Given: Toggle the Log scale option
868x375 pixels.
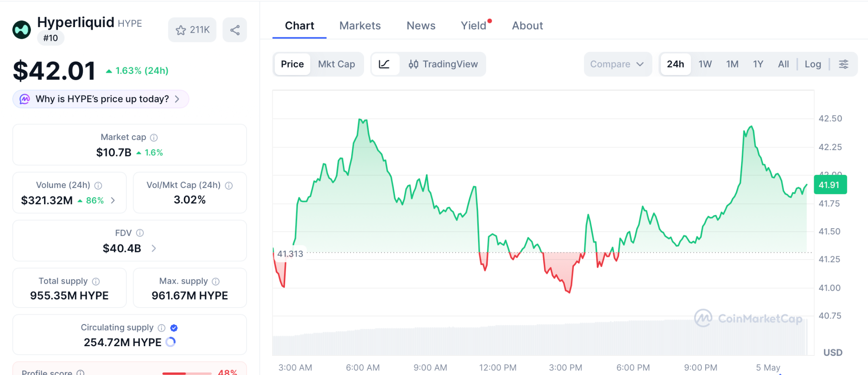Looking at the screenshot, I should [x=812, y=64].
